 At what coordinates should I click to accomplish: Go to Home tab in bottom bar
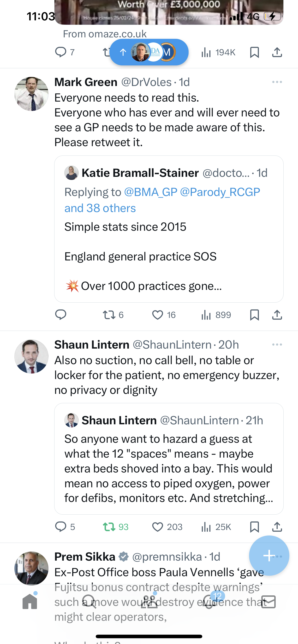(30, 602)
